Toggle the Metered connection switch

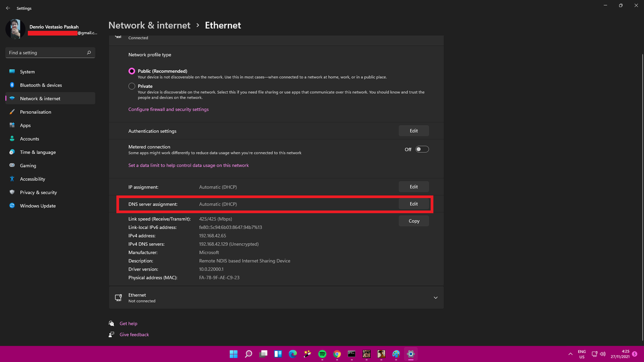[x=422, y=149]
